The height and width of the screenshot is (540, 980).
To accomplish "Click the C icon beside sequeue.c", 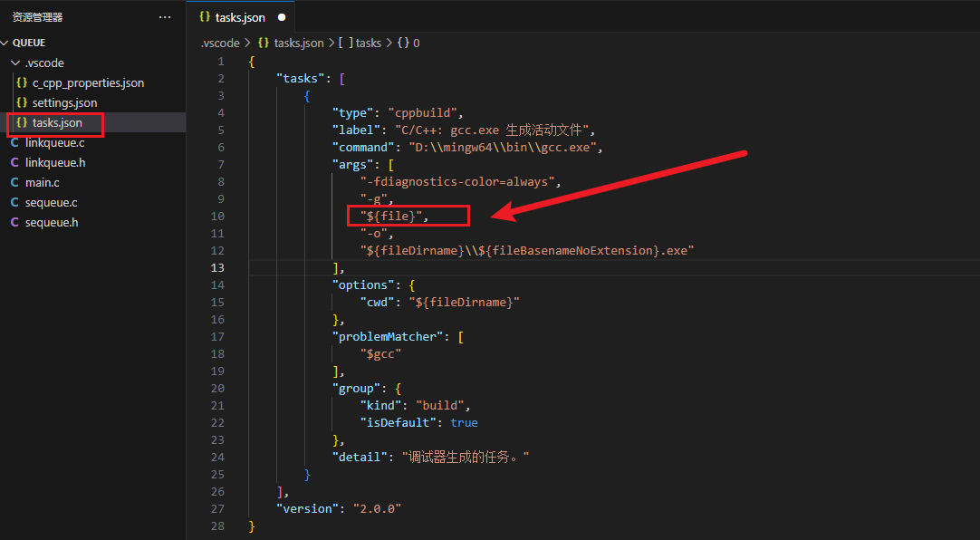I will pyautogui.click(x=13, y=202).
